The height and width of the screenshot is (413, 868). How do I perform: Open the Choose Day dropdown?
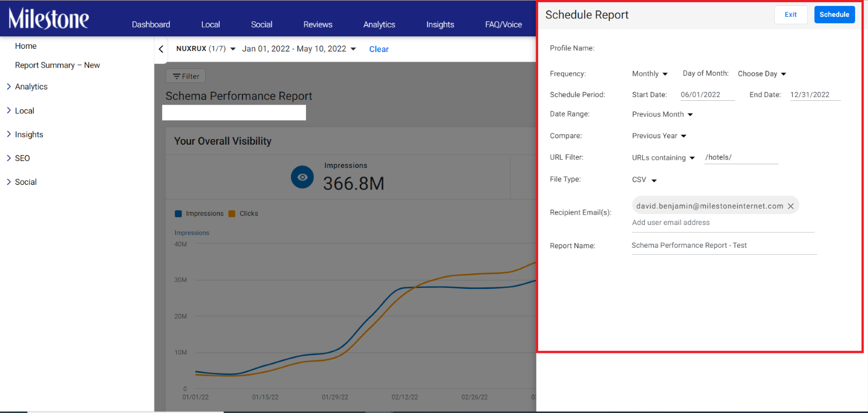point(762,74)
